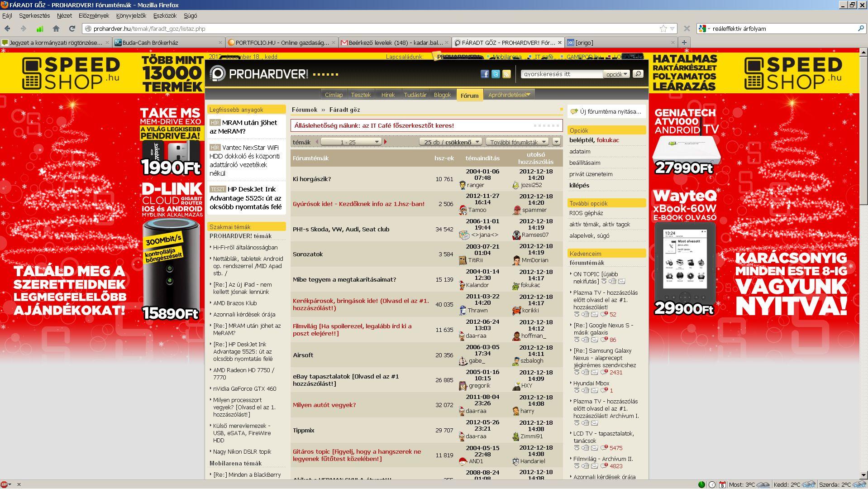The image size is (868, 489).
Task: Go to next topics page with red arrow
Action: 386,142
